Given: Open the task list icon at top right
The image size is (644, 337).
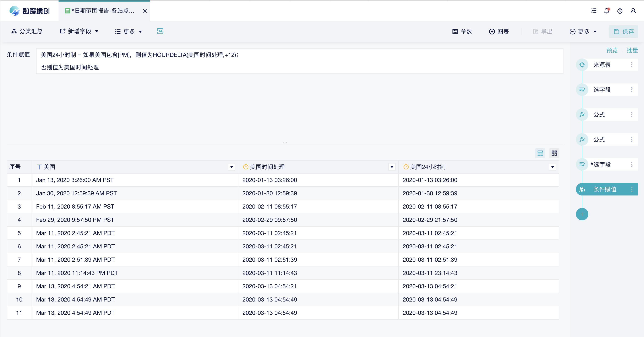Looking at the screenshot, I should (594, 11).
